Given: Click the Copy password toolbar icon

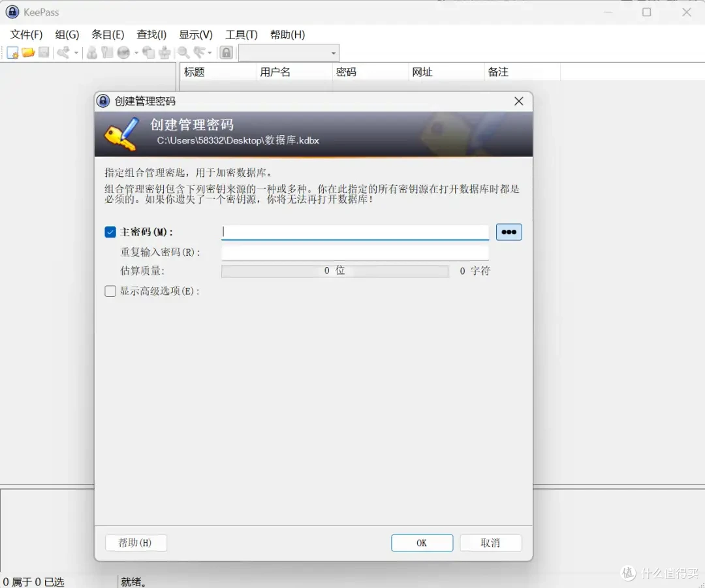Looking at the screenshot, I should 107,53.
